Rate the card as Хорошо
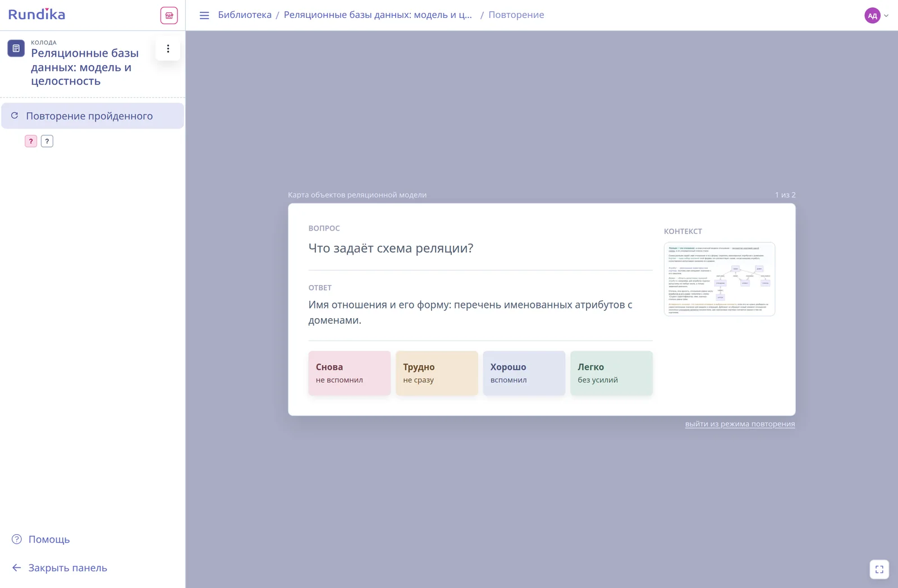This screenshot has width=898, height=588. point(524,373)
